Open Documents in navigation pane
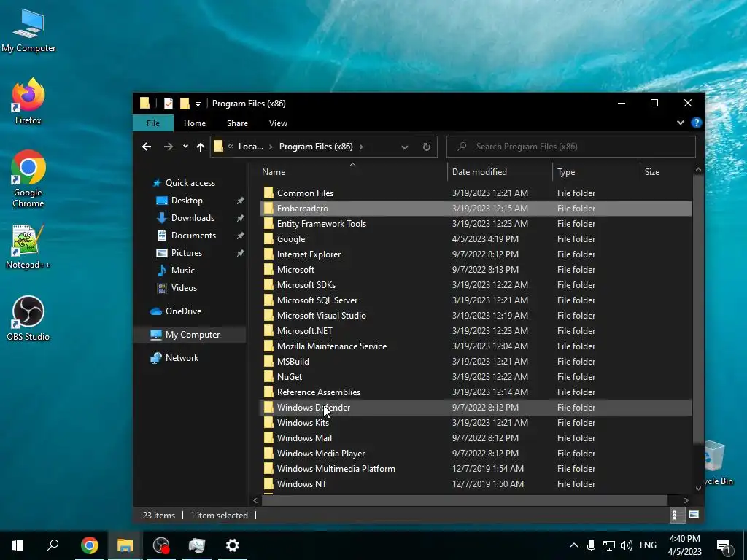This screenshot has height=560, width=747. [193, 236]
